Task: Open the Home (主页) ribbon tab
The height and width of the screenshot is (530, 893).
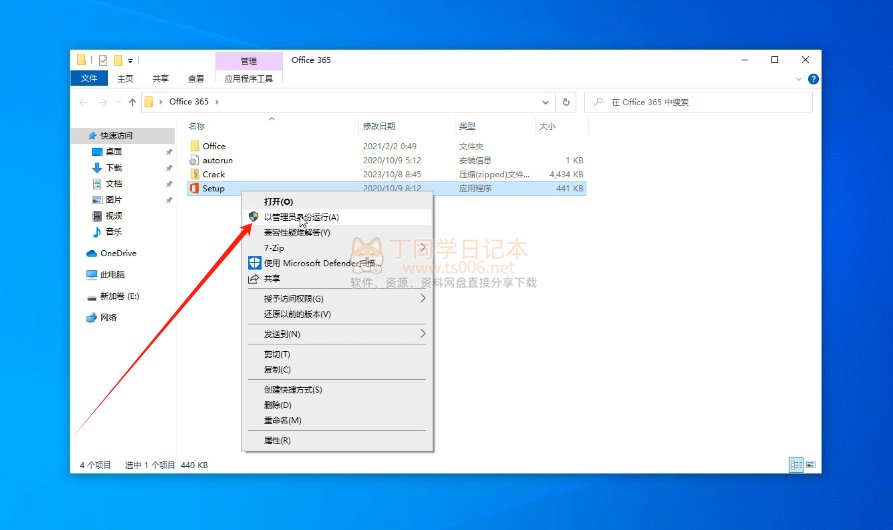Action: click(x=125, y=79)
